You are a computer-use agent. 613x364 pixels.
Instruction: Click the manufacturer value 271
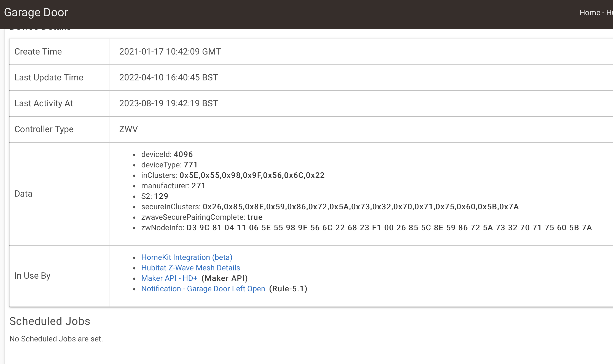tap(198, 186)
